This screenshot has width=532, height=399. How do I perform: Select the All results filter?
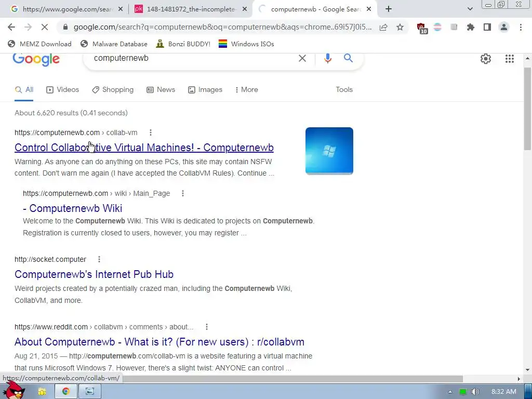tap(24, 90)
